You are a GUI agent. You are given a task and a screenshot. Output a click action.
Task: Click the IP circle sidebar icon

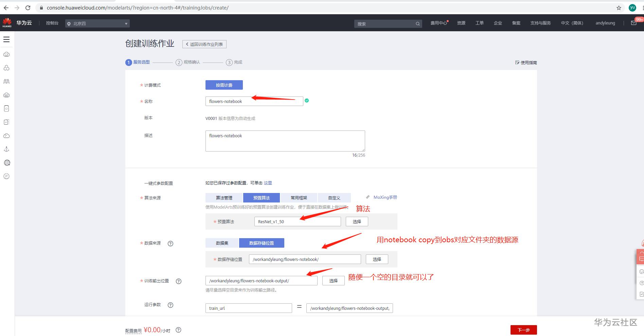[x=6, y=176]
